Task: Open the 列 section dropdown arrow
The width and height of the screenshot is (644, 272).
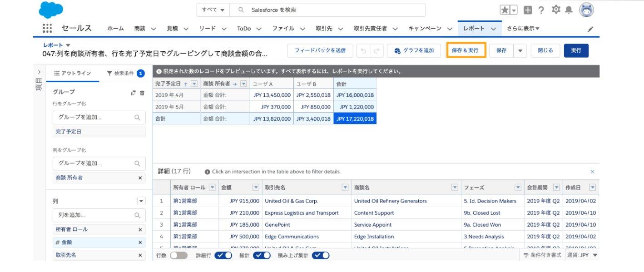Action: point(141,201)
